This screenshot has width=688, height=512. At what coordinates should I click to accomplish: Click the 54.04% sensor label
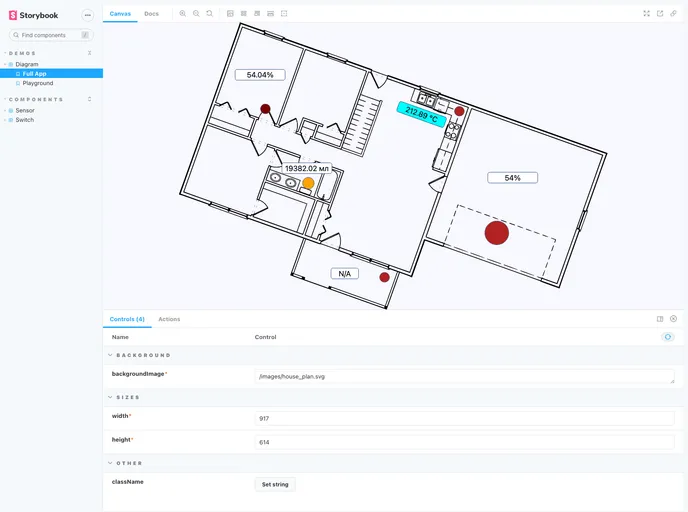tap(260, 75)
